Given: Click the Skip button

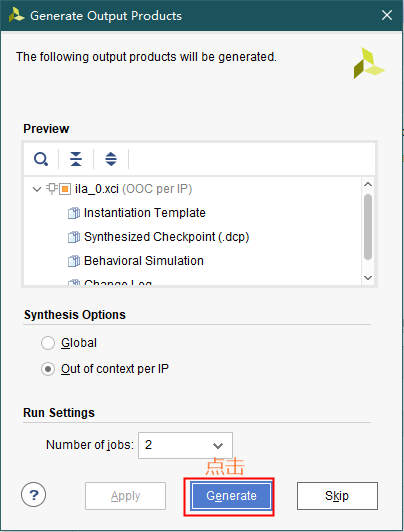Looking at the screenshot, I should 337,496.
